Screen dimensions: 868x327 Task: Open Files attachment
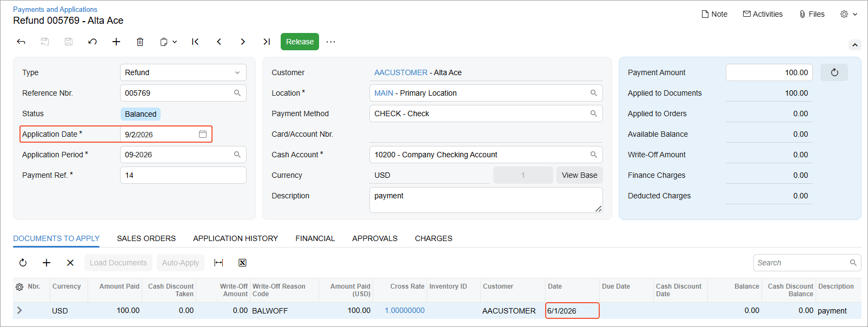pyautogui.click(x=812, y=14)
